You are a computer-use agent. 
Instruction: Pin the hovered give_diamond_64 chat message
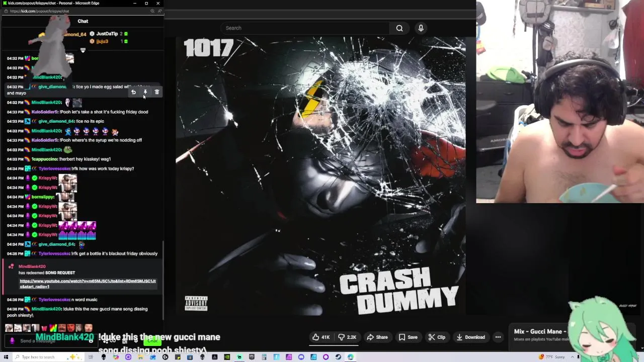click(x=145, y=92)
